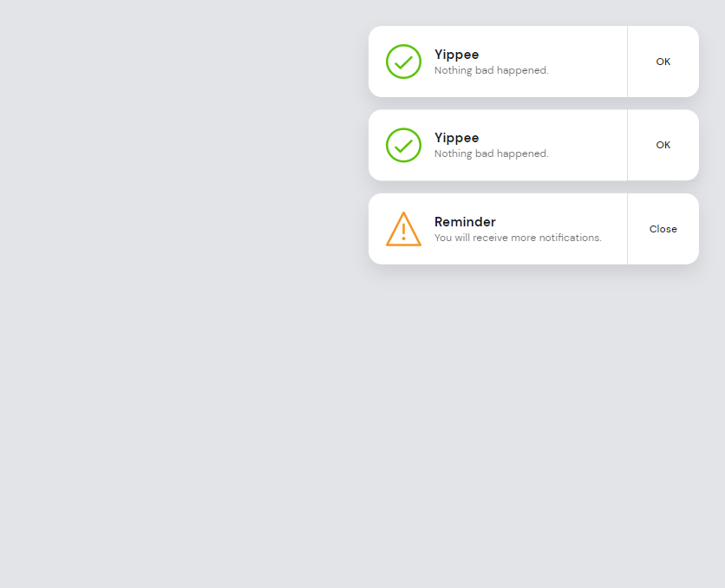The height and width of the screenshot is (588, 725).
Task: Click the green checkmark icon in second Yippee notification
Action: (403, 145)
